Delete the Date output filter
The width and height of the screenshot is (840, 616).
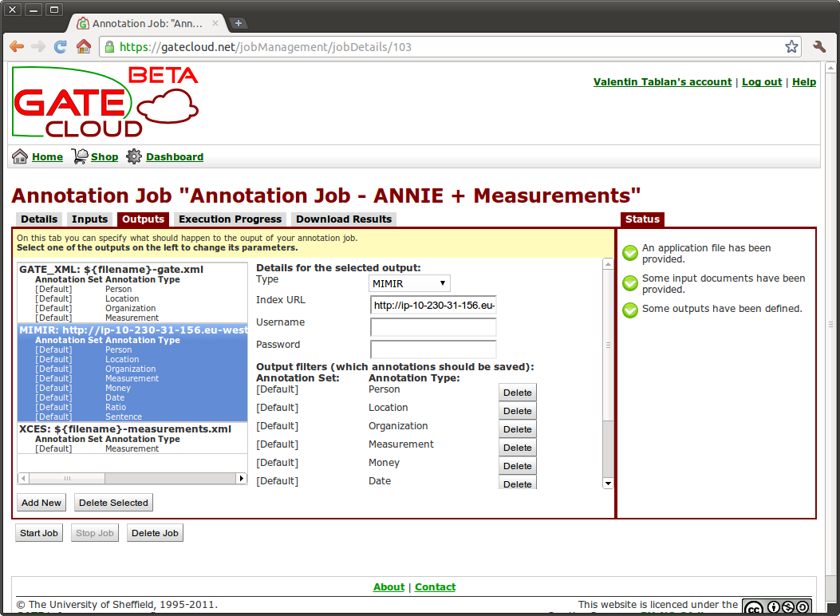(x=518, y=484)
